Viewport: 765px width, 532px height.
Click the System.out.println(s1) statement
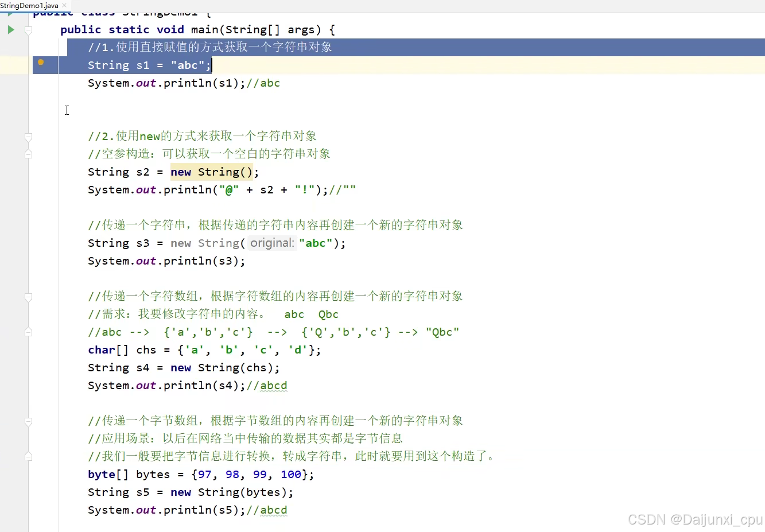coord(166,83)
